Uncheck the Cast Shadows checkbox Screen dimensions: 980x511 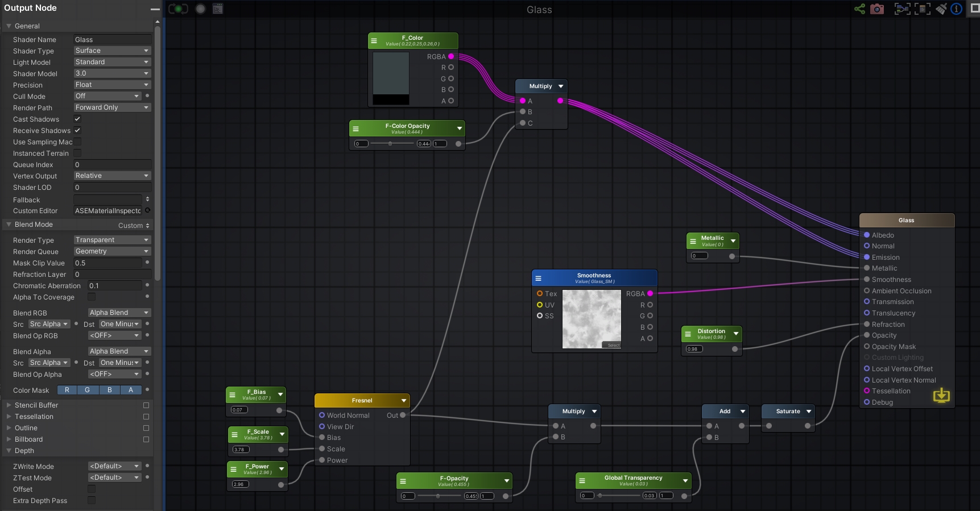(77, 119)
